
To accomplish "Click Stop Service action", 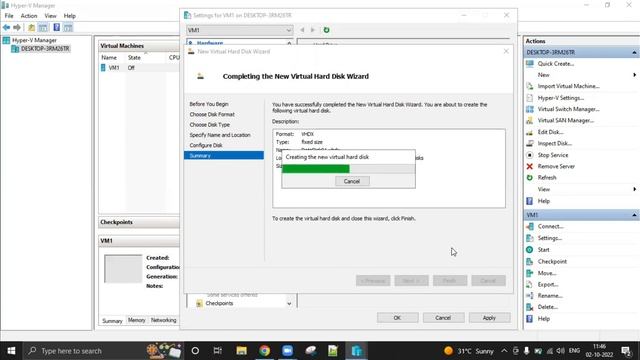I will [553, 155].
